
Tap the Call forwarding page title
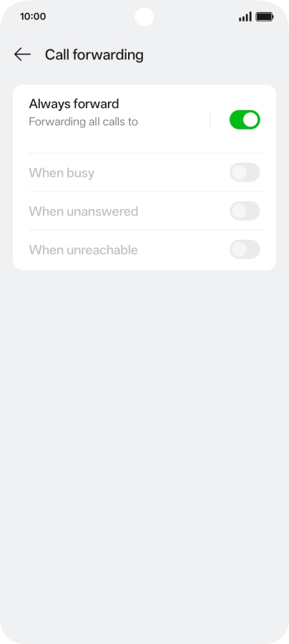tap(94, 54)
